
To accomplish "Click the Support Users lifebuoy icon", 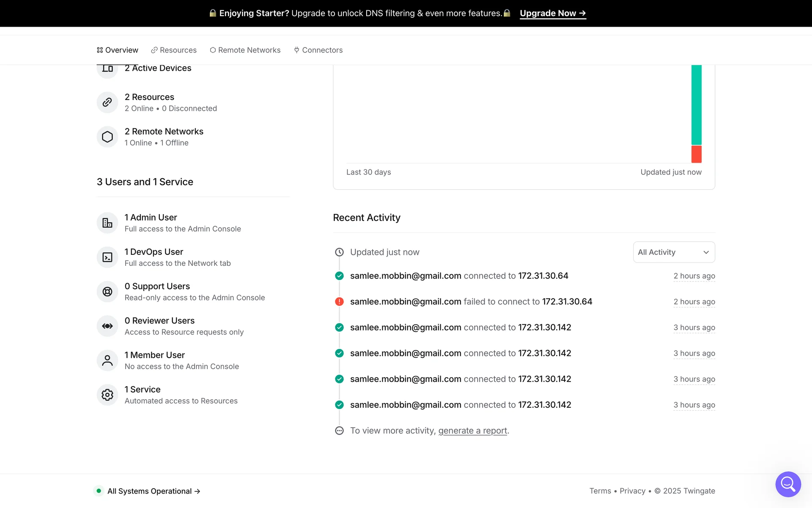I will click(x=107, y=292).
